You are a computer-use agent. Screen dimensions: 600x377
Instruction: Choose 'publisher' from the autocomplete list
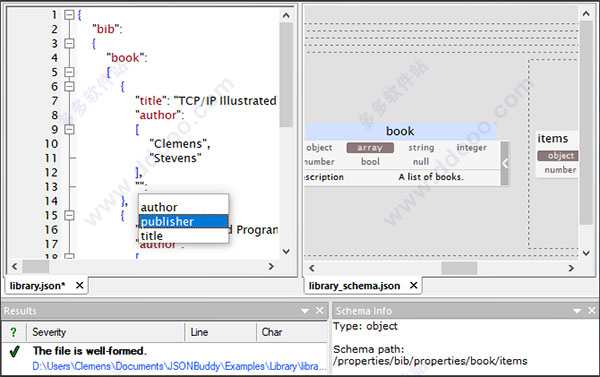click(183, 221)
